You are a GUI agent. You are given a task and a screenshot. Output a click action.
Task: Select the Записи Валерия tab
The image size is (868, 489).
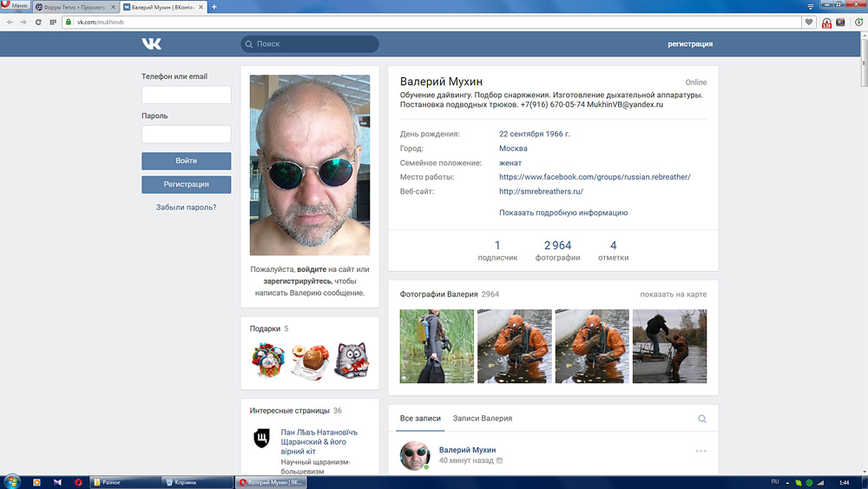coord(482,418)
